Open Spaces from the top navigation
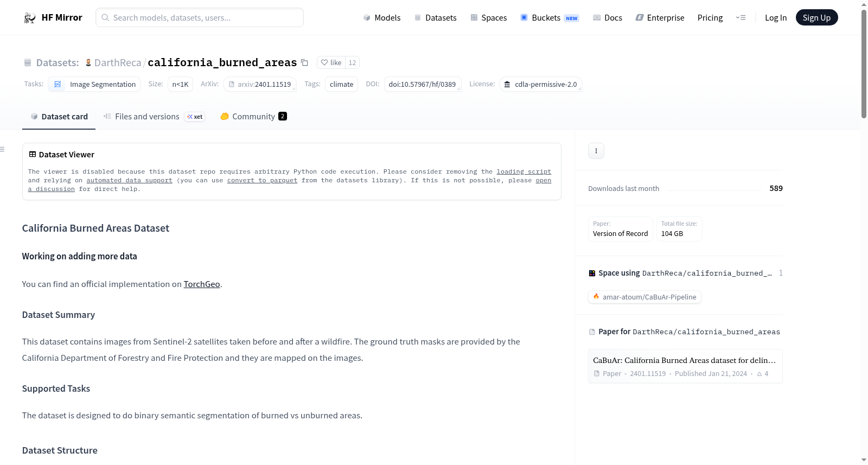The width and height of the screenshot is (868, 465). click(488, 18)
